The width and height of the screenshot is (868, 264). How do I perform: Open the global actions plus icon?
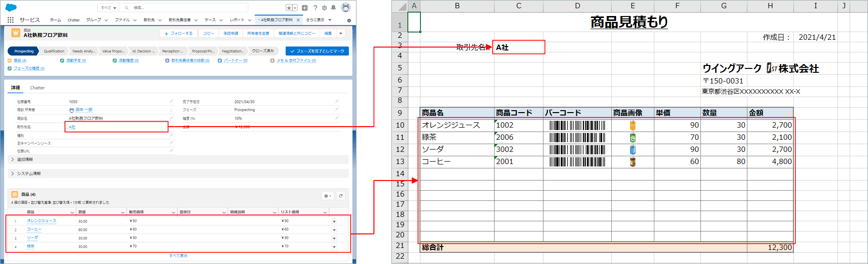point(305,8)
